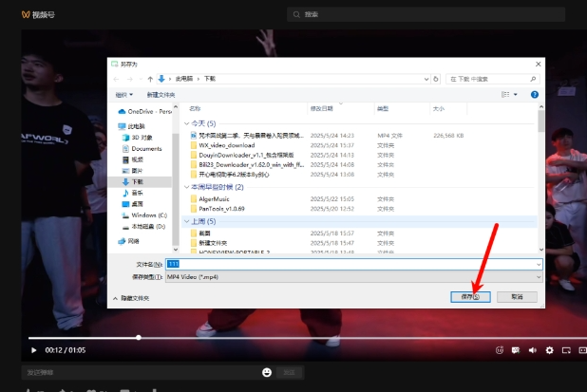The image size is (587, 392).
Task: Expand the 文件名 filename dropdown arrow
Action: tap(538, 264)
